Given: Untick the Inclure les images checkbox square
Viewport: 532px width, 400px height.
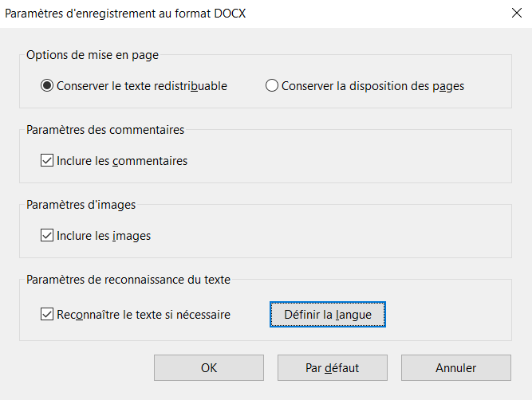Looking at the screenshot, I should 47,236.
